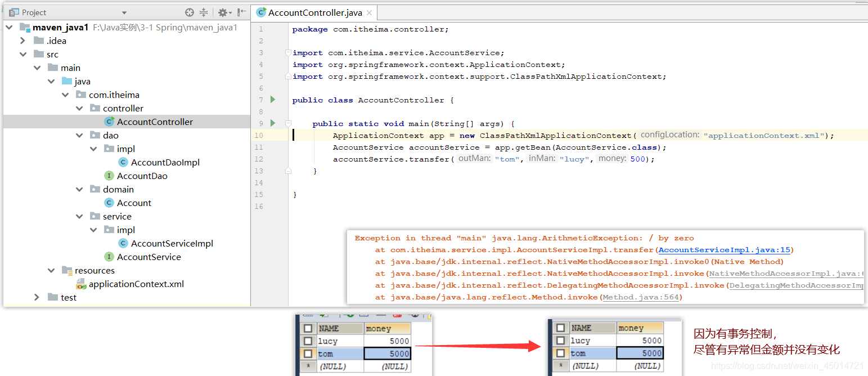Screen dimensions: 868x376
Task: Collapse the impl package under service
Action: pyautogui.click(x=93, y=230)
